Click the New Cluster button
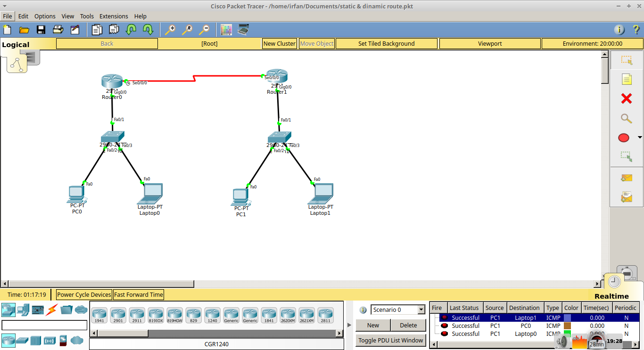This screenshot has height=350, width=644. click(x=280, y=43)
